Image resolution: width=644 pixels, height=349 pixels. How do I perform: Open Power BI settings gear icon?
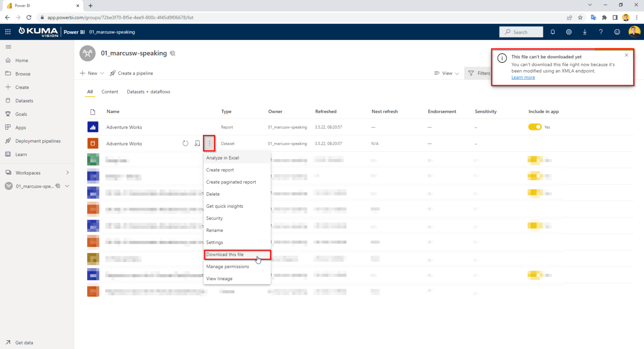(569, 31)
